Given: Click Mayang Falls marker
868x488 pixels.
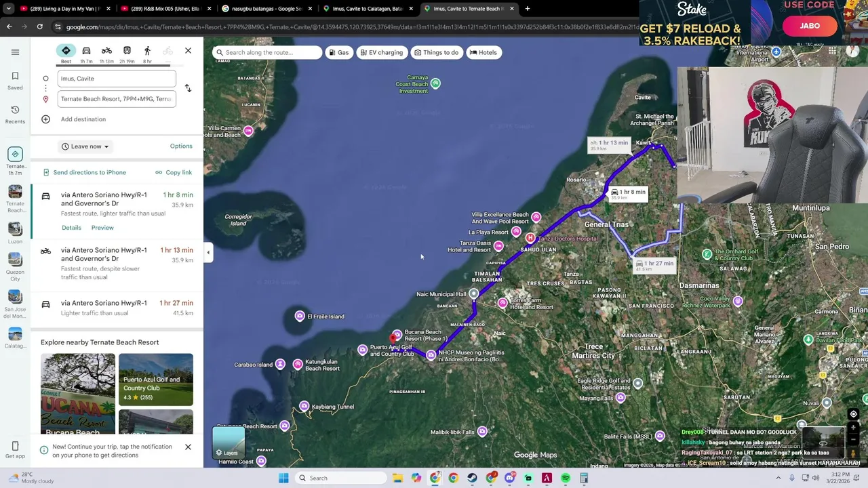Looking at the screenshot, I should point(620,398).
